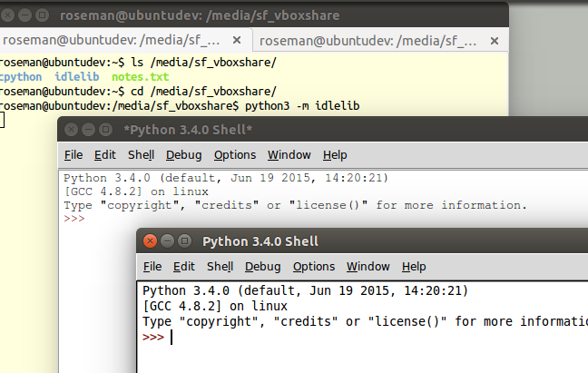Open Debug menu in front Python Shell

pyautogui.click(x=263, y=267)
